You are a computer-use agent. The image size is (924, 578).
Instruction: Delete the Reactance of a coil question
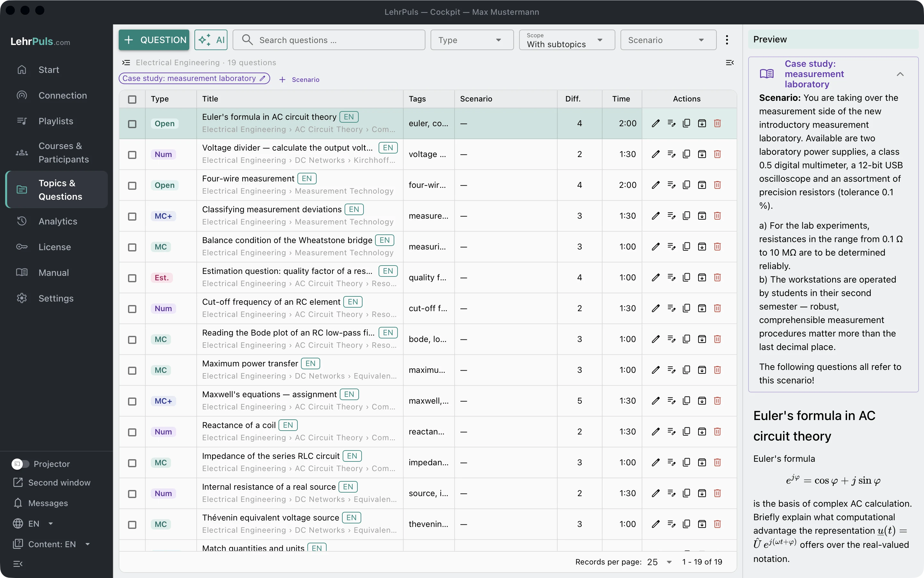coord(717,432)
